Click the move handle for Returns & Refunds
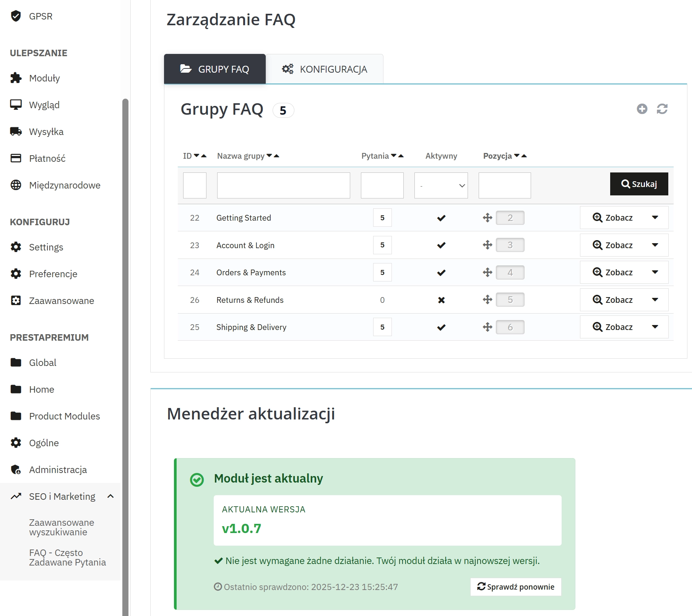 pos(487,300)
